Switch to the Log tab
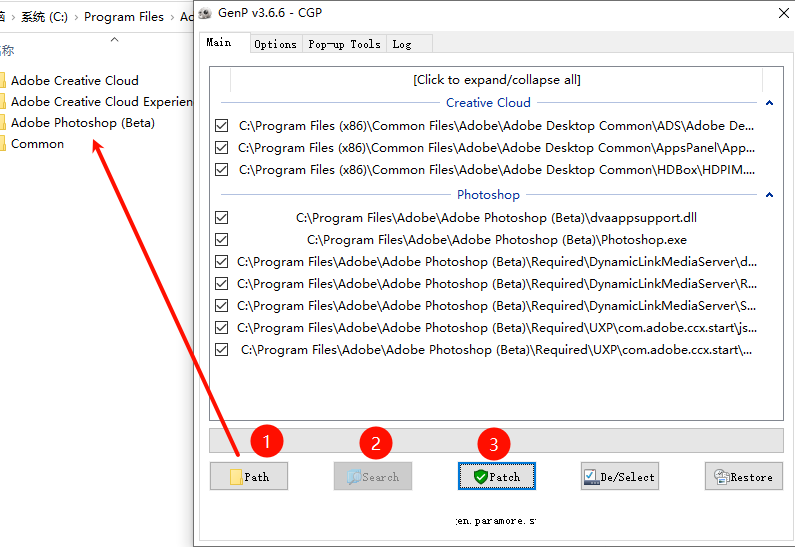 (x=409, y=44)
